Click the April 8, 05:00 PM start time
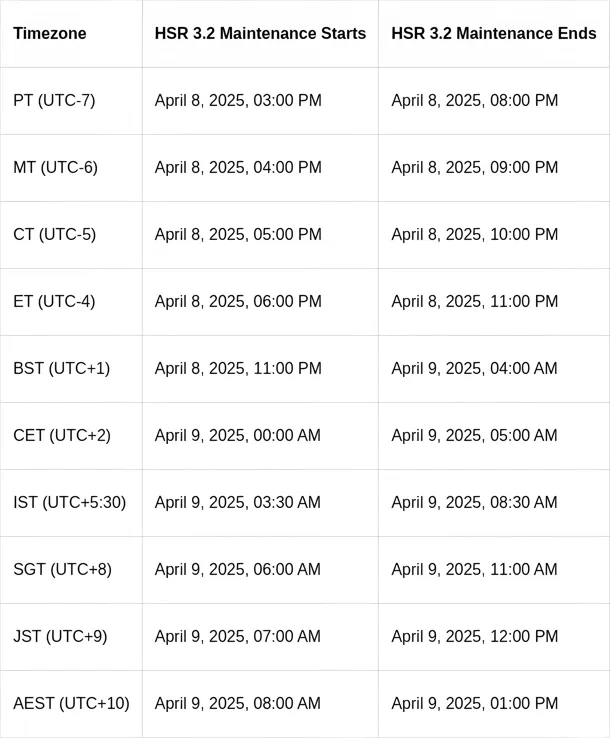The height and width of the screenshot is (738, 610). [x=238, y=235]
